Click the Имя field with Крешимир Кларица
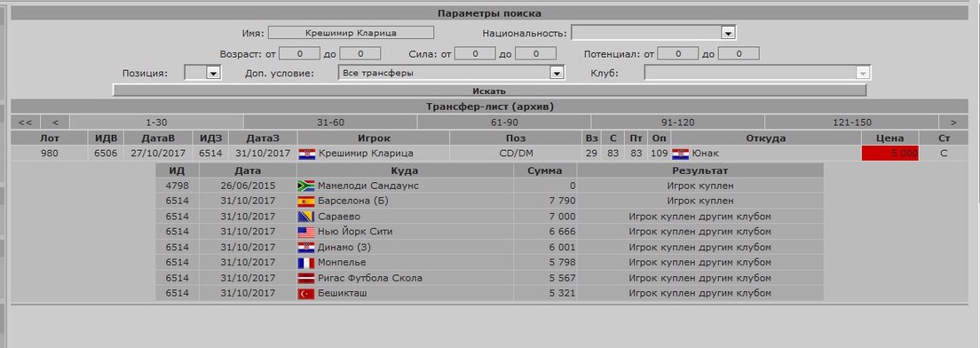This screenshot has height=348, width=980. point(351,33)
